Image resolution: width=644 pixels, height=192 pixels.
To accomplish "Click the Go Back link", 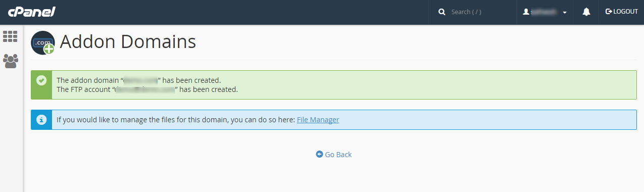I will [334, 155].
